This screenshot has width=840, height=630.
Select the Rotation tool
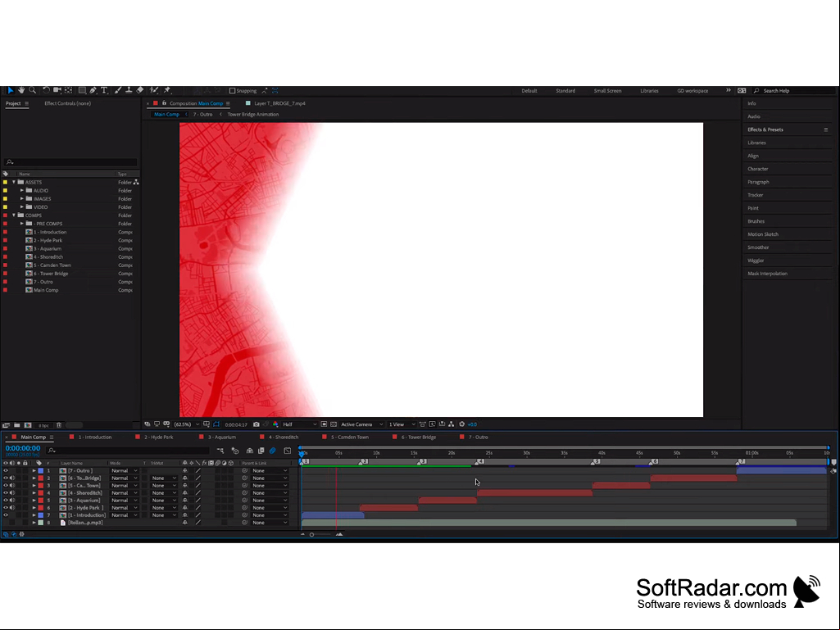(46, 91)
